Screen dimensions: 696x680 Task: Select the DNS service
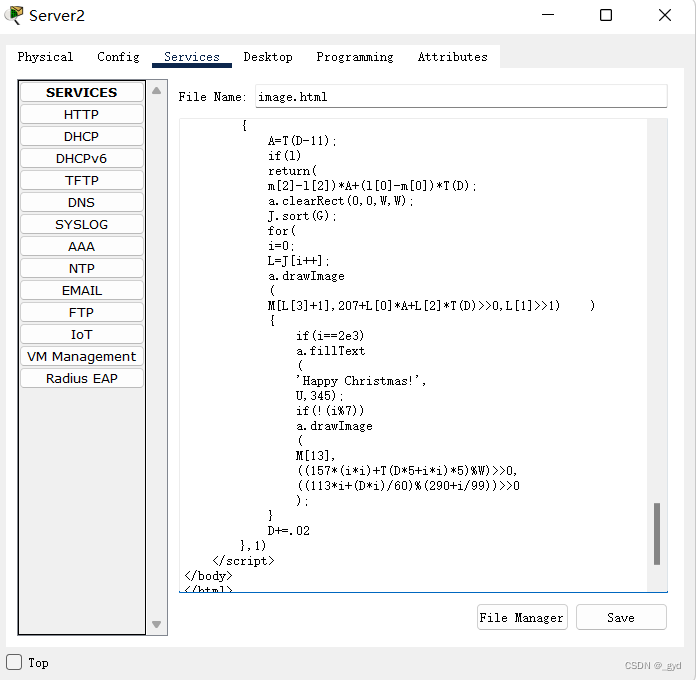(82, 202)
